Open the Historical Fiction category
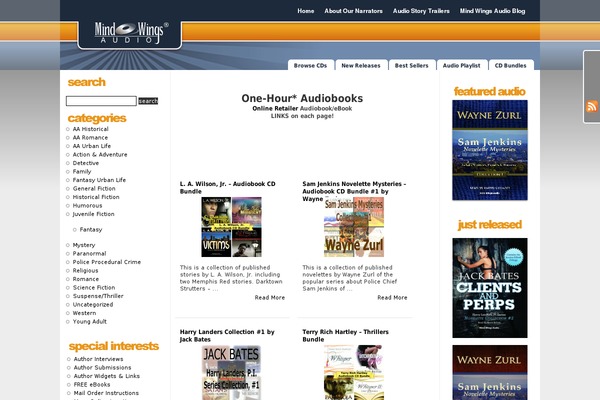 96,197
